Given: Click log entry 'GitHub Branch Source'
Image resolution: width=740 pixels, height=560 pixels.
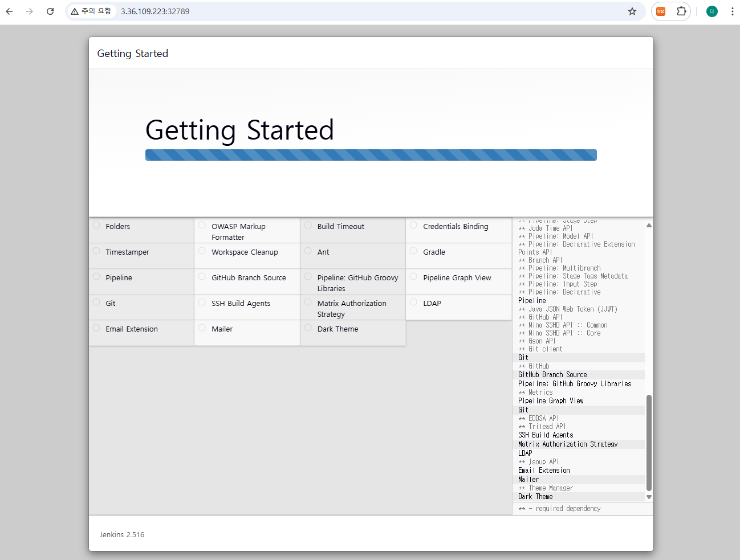Looking at the screenshot, I should [552, 375].
